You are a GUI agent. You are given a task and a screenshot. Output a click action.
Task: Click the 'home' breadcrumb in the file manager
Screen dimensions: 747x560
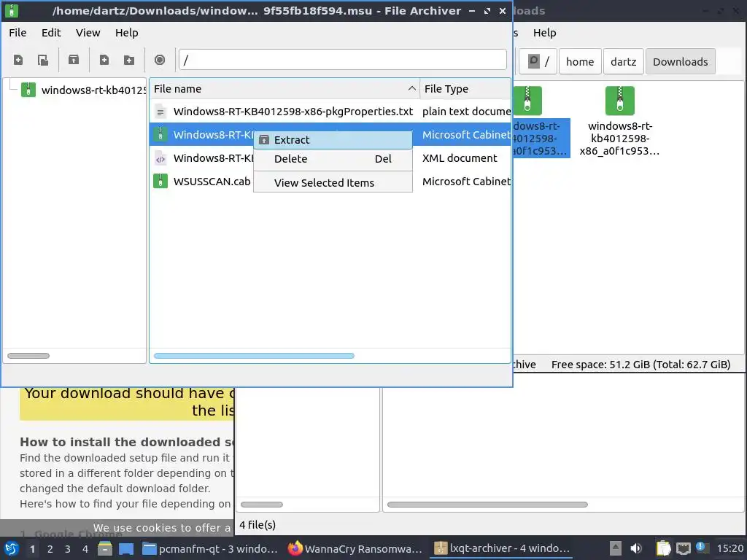point(580,62)
